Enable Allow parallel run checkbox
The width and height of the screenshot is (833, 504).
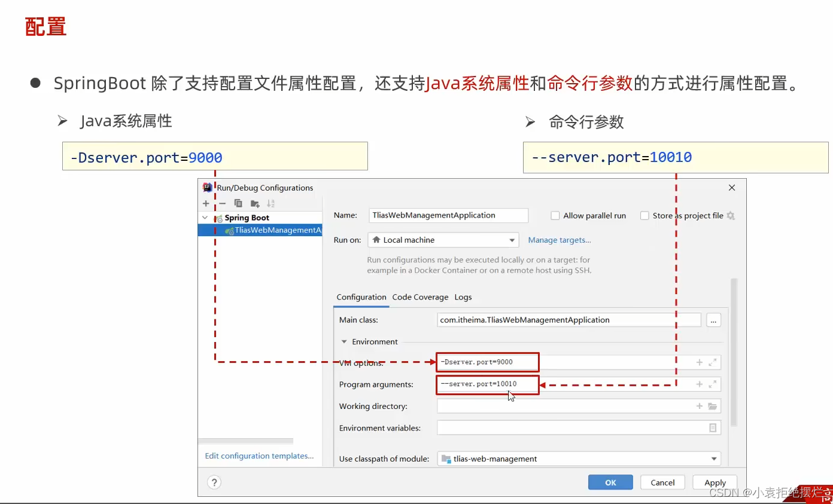click(x=555, y=216)
